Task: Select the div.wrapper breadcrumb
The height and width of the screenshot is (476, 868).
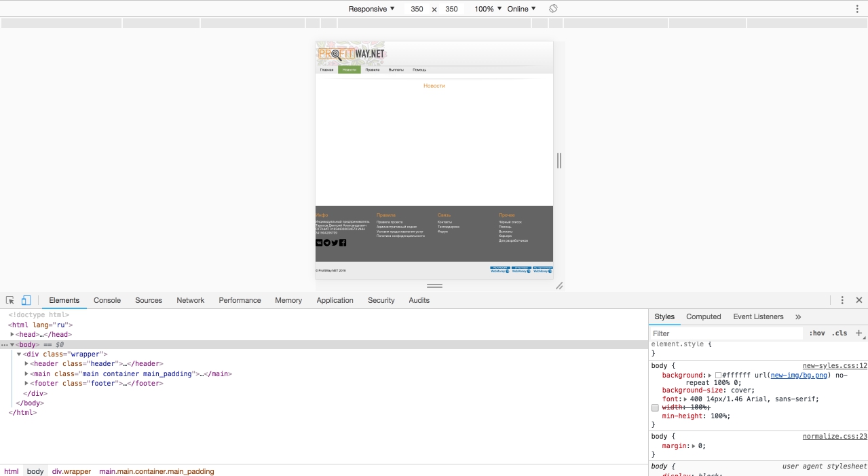Action: (71, 471)
